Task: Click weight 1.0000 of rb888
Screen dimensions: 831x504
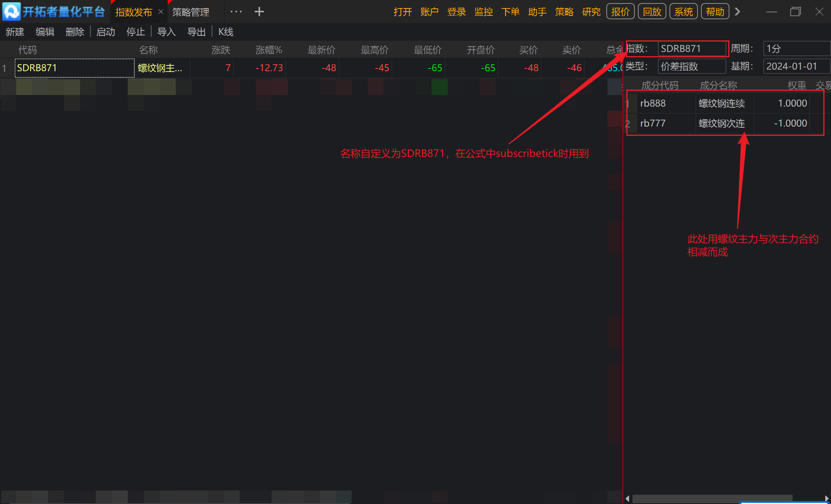Action: [x=793, y=103]
